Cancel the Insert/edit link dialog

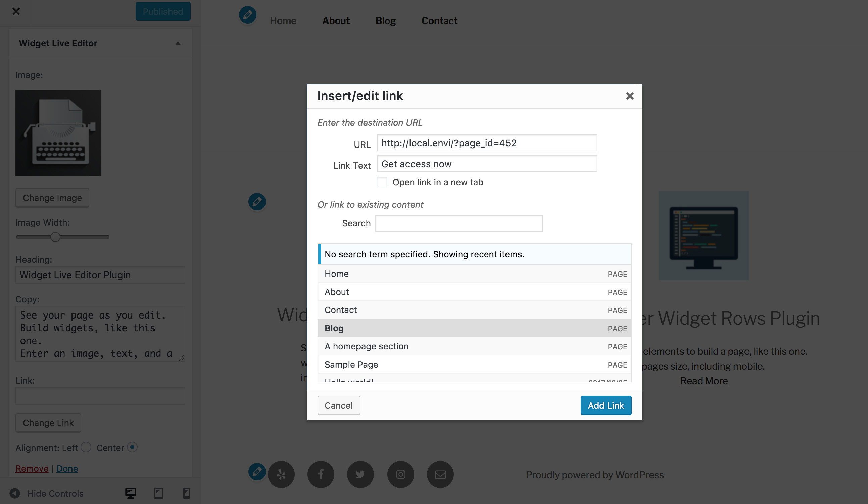339,406
